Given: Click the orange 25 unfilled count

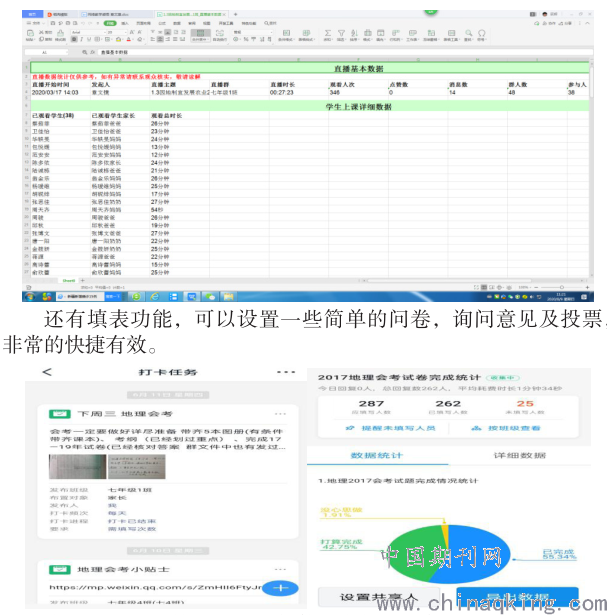Looking at the screenshot, I should point(525,404).
